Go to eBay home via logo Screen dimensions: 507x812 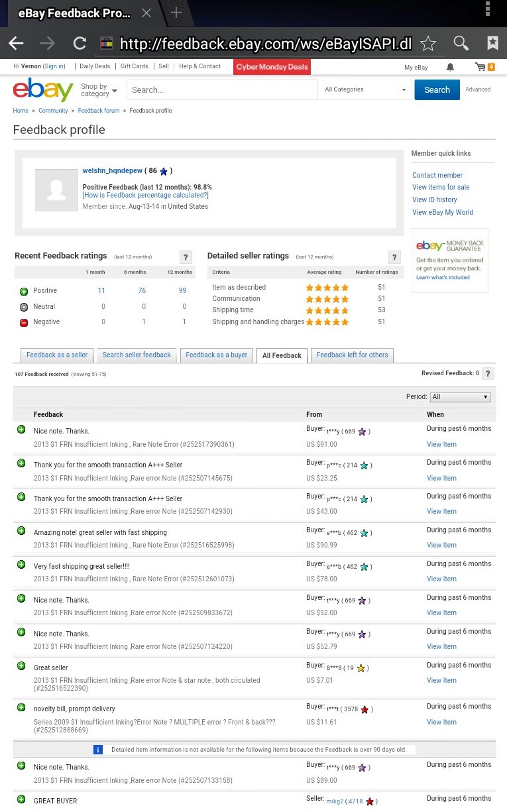pyautogui.click(x=43, y=89)
